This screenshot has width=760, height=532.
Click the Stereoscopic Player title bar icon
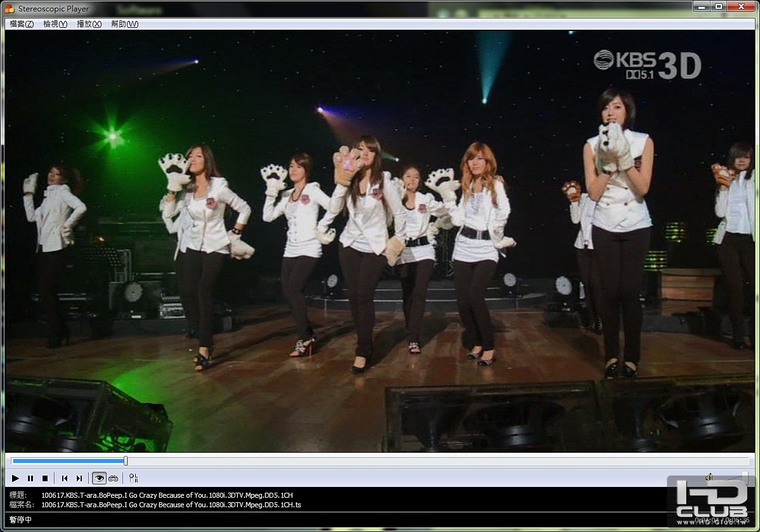coord(10,8)
